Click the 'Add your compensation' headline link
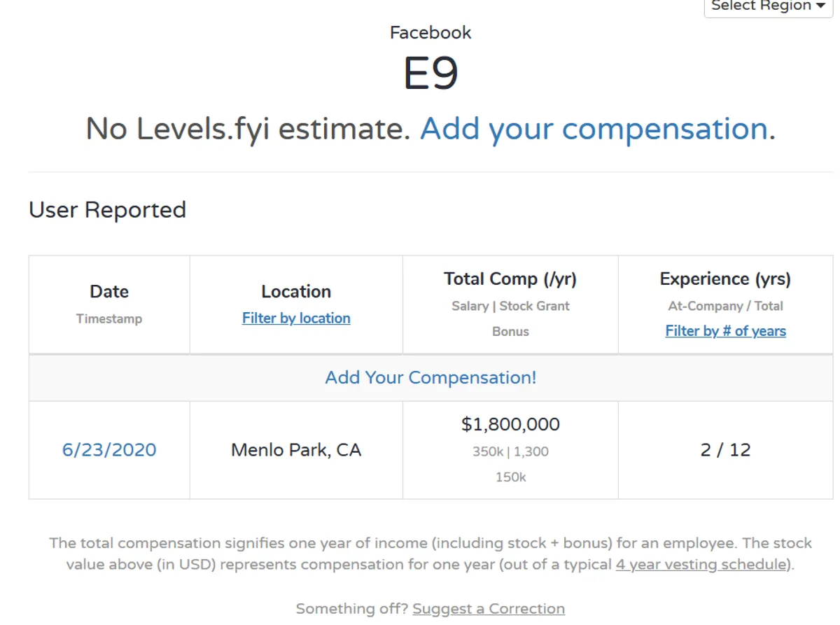Image resolution: width=840 pixels, height=625 pixels. click(594, 129)
